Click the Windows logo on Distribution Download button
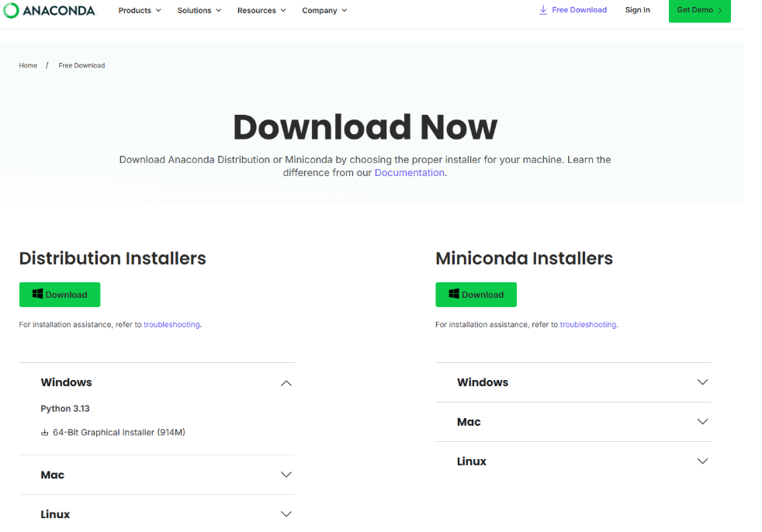Image resolution: width=762 pixels, height=532 pixels. tap(37, 293)
